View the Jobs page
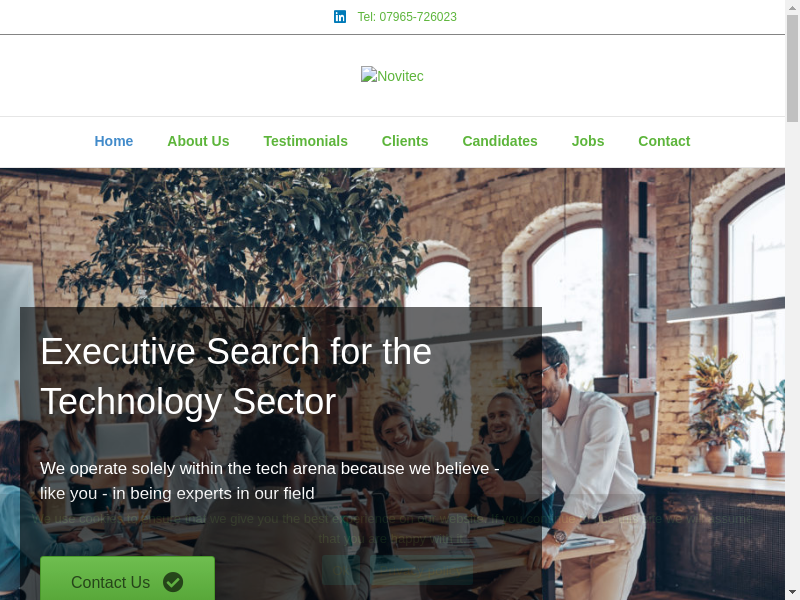 click(x=588, y=141)
